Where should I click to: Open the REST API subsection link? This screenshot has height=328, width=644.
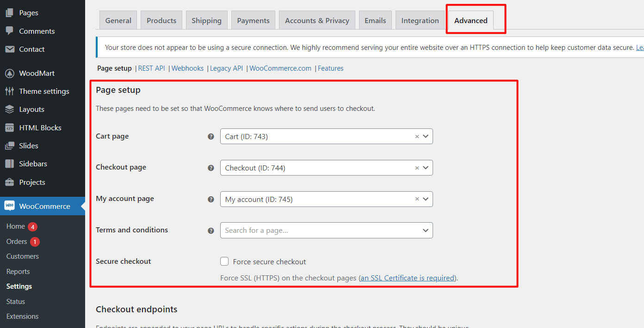151,68
